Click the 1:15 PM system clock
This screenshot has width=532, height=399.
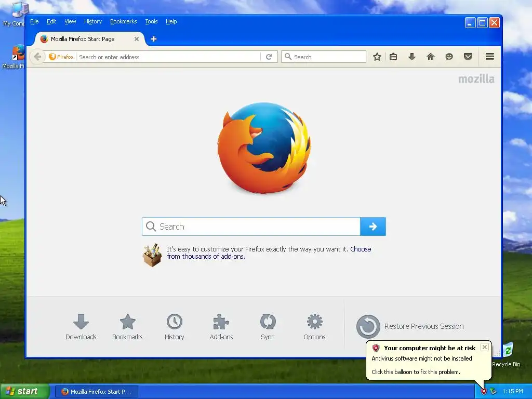[513, 392]
